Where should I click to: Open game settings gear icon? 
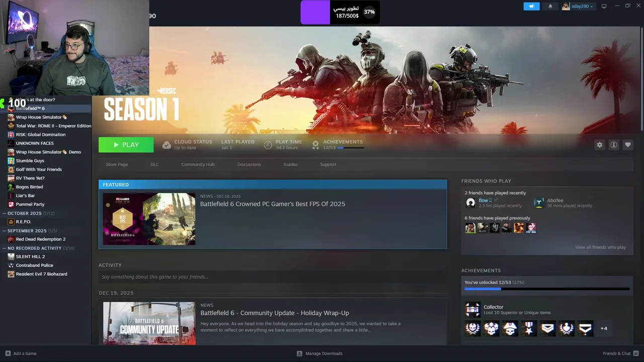pyautogui.click(x=599, y=145)
